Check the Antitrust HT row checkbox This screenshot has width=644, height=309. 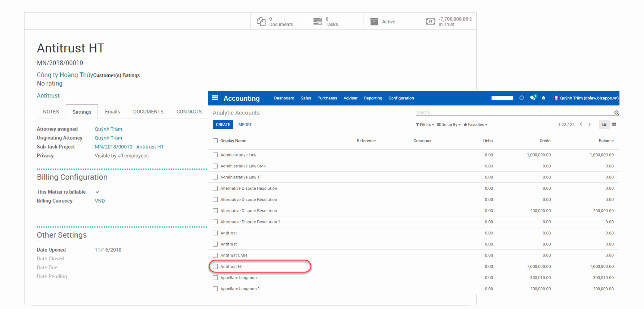[x=215, y=266]
